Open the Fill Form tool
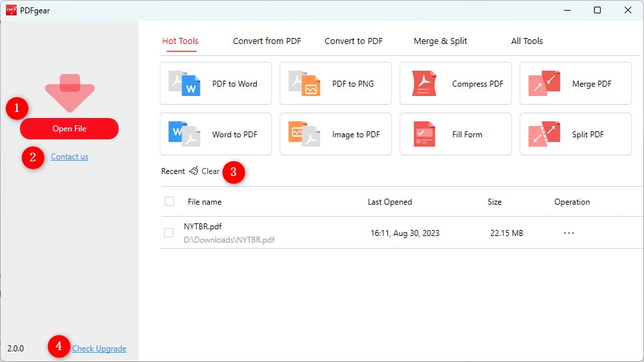This screenshot has height=362, width=644. tap(455, 134)
